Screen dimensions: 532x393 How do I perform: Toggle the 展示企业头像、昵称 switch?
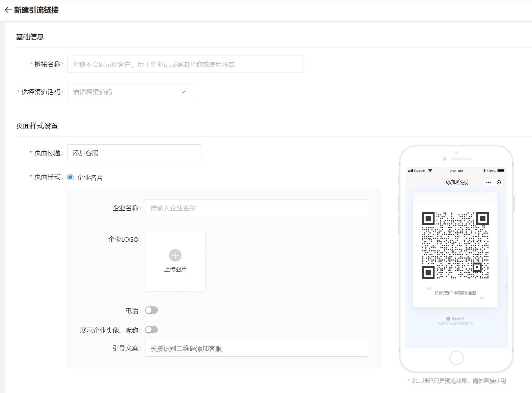click(x=151, y=330)
